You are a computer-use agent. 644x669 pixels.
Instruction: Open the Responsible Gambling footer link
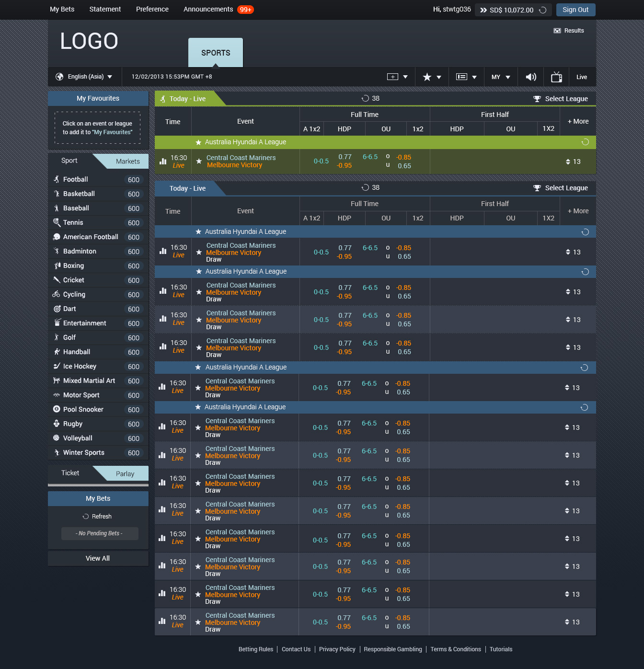click(392, 649)
